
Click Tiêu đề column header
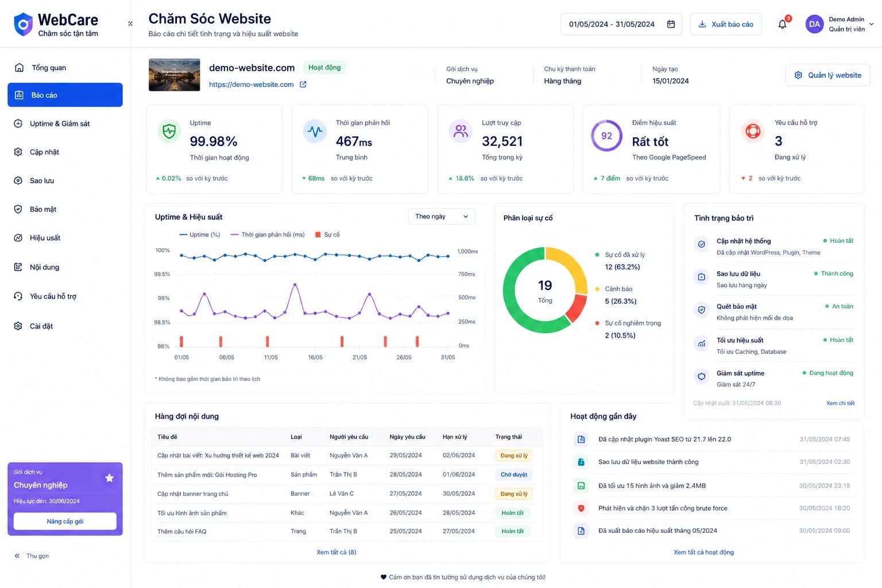(167, 437)
